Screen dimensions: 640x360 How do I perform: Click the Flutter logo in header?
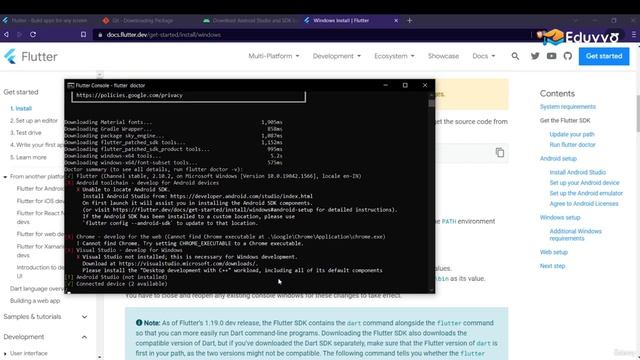point(31,56)
